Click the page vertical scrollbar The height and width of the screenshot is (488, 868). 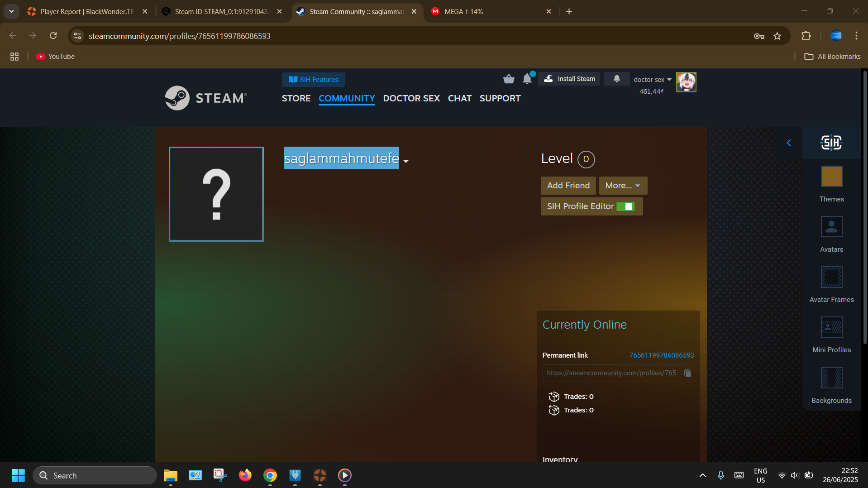865,208
